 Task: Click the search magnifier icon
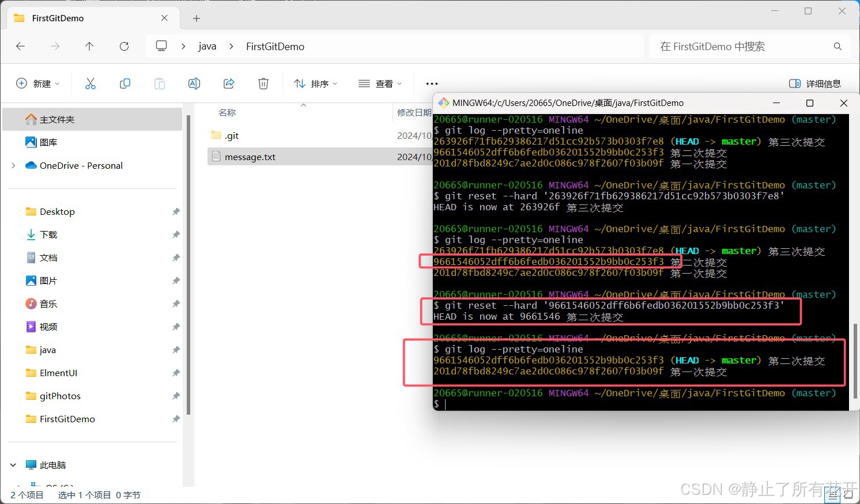838,46
